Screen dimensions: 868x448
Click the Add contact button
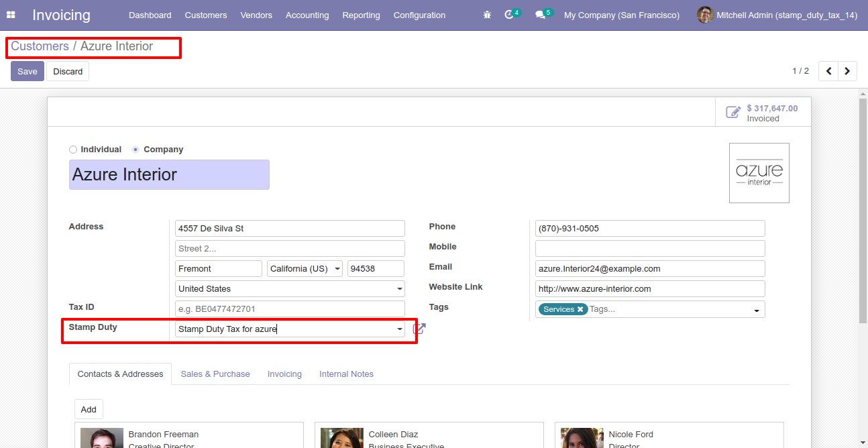click(89, 409)
